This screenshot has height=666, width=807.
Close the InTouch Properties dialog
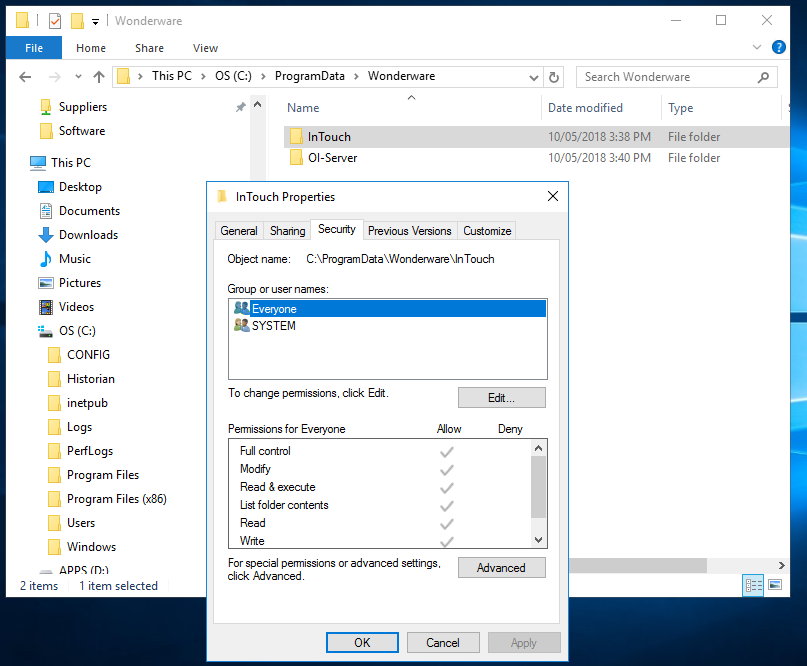click(553, 196)
